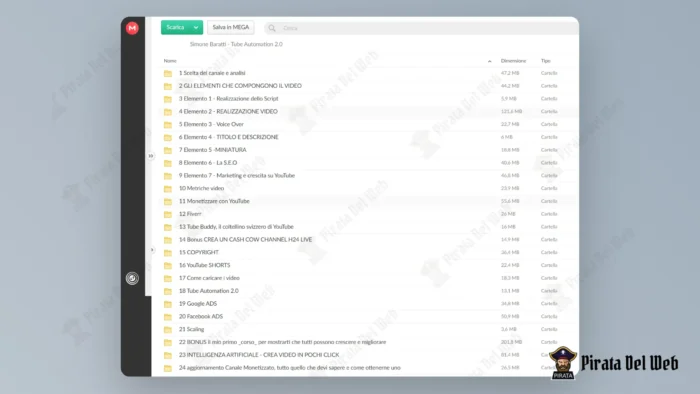Image resolution: width=700 pixels, height=394 pixels.
Task: Select '14 Bonus CREA UN CASH COW CHANNEL H24 LIVE'
Action: 246,240
